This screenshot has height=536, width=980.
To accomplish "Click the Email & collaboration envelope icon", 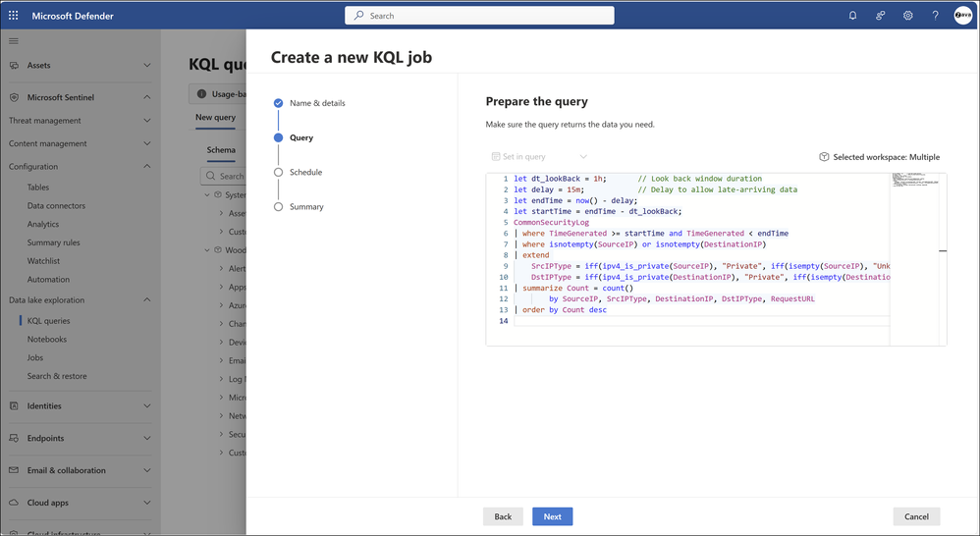I will [x=14, y=470].
